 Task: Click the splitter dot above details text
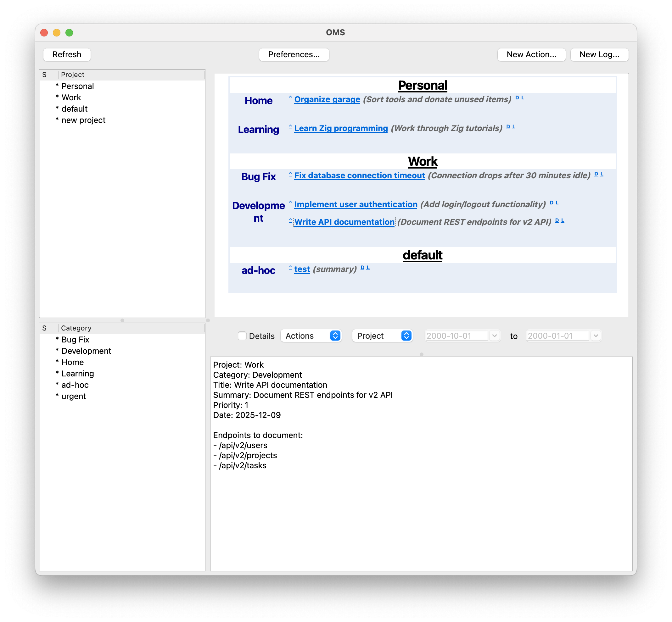[x=421, y=354]
